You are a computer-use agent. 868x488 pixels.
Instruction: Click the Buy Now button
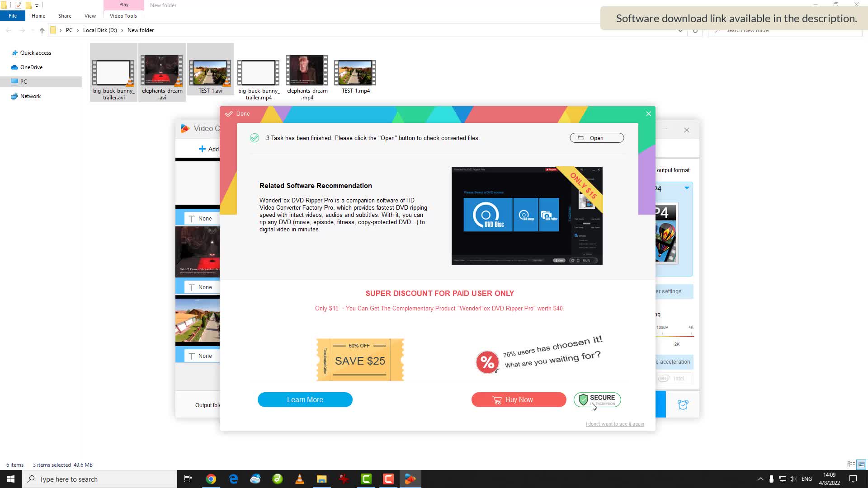[519, 400]
